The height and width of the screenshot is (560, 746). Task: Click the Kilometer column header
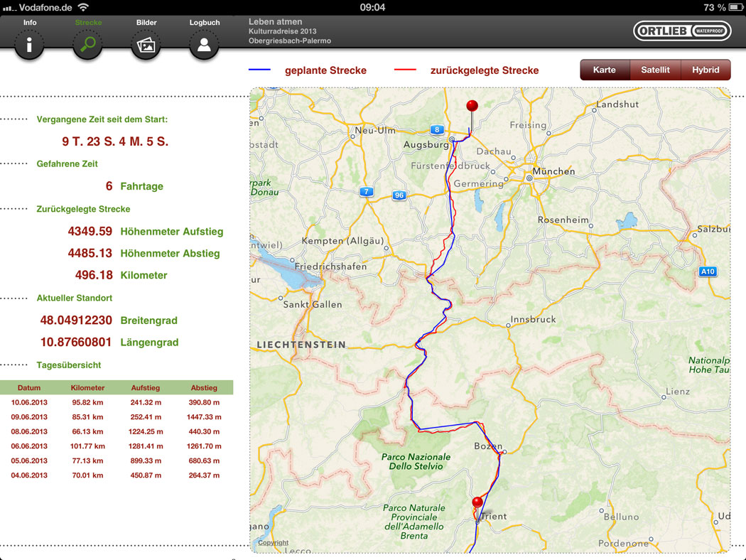pyautogui.click(x=87, y=388)
